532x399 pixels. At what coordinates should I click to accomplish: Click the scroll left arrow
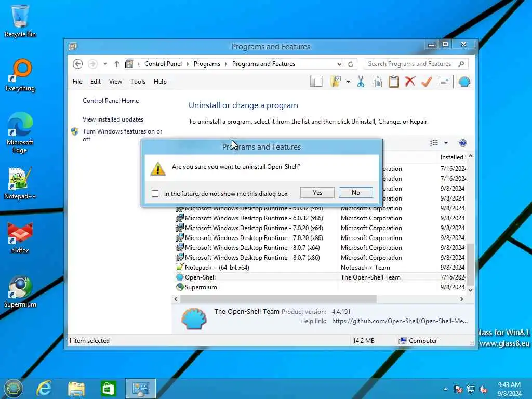pos(176,299)
